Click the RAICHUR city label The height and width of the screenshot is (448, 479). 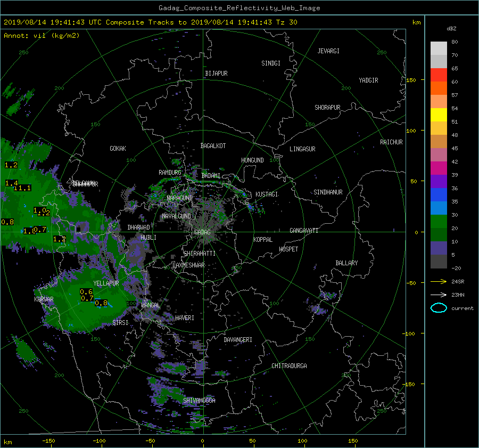(x=391, y=142)
